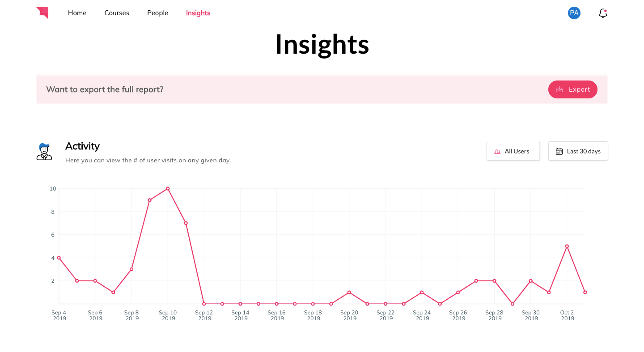This screenshot has height=352, width=644.
Task: Open the notifications bell
Action: [603, 13]
